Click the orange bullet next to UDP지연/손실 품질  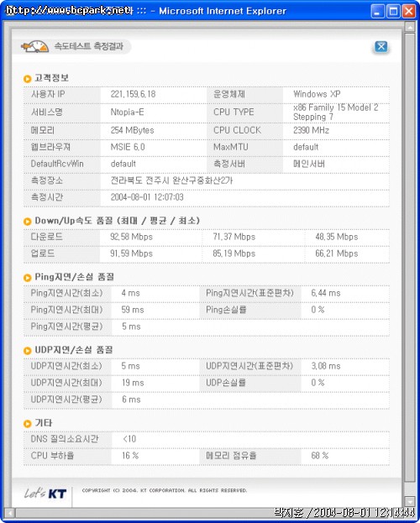point(28,351)
